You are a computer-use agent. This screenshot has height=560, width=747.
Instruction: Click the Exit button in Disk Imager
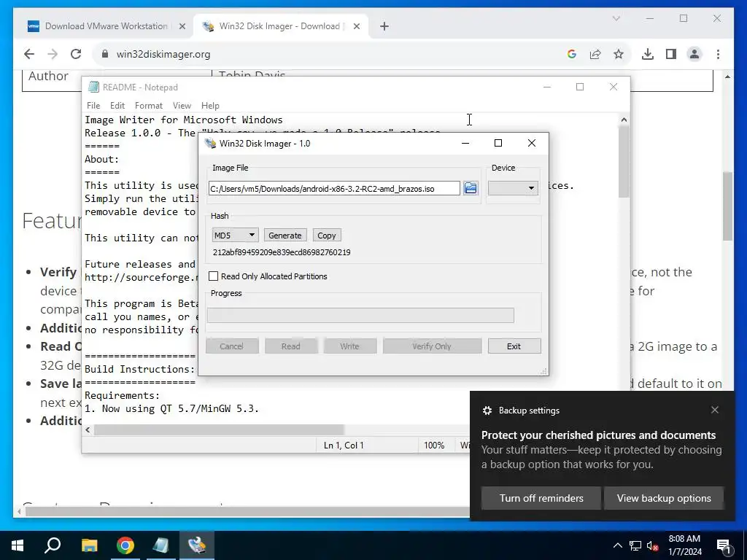coord(514,346)
